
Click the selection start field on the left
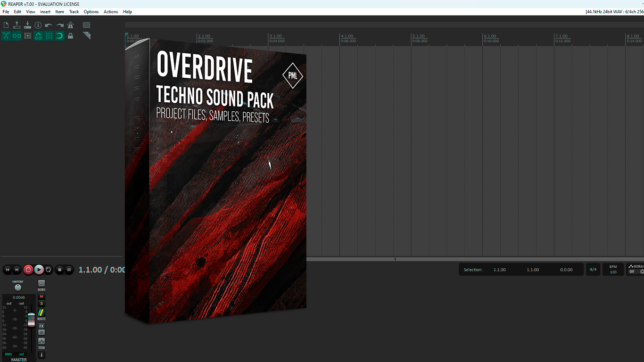500,270
